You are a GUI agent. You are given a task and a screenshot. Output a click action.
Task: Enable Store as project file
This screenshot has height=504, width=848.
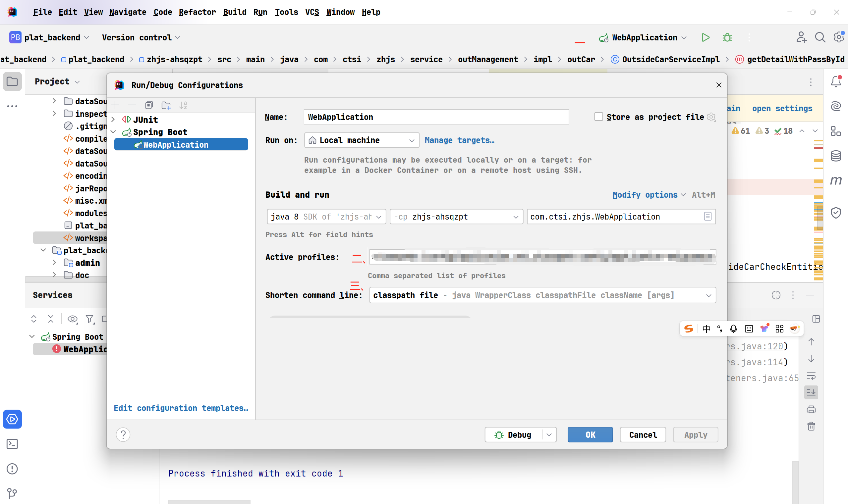tap(598, 117)
